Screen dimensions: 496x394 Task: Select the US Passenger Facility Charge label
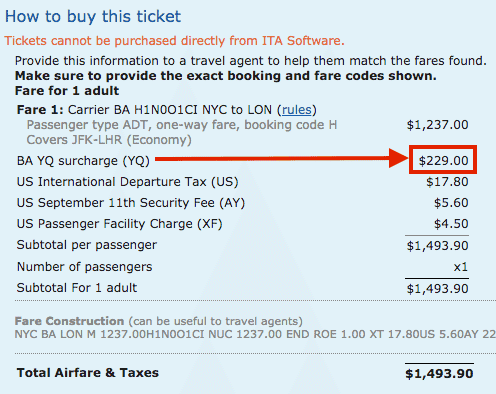pyautogui.click(x=120, y=224)
